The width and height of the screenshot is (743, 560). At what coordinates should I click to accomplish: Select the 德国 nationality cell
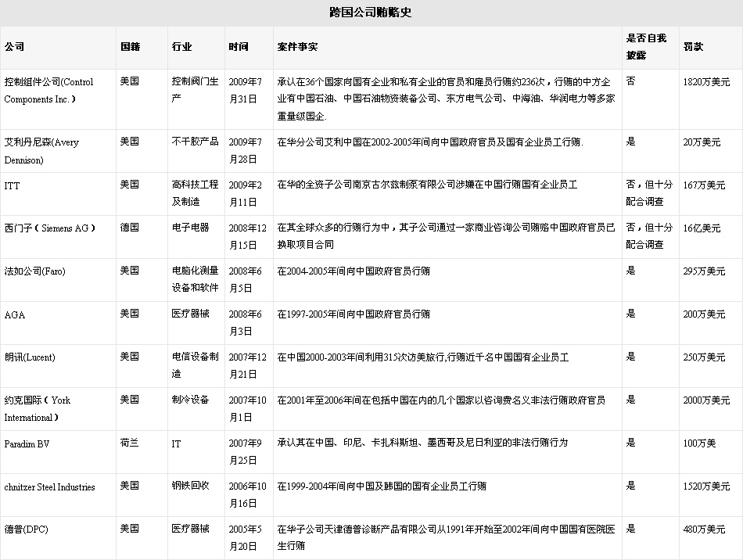[x=130, y=228]
